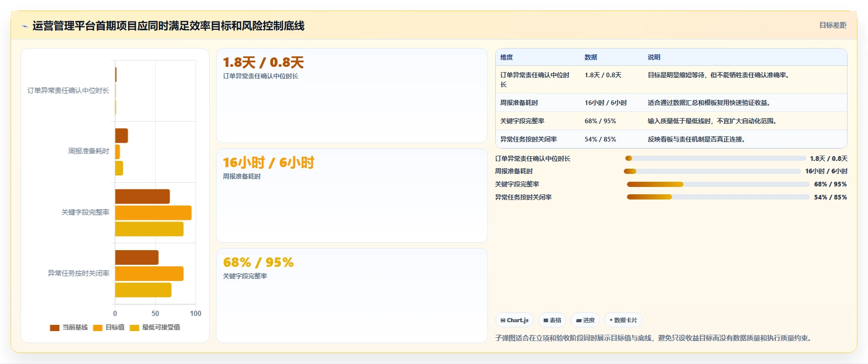Screen dimensions: 868x364
Task: Toggle the 最低可接受值 legend color swatch
Action: coord(134,327)
